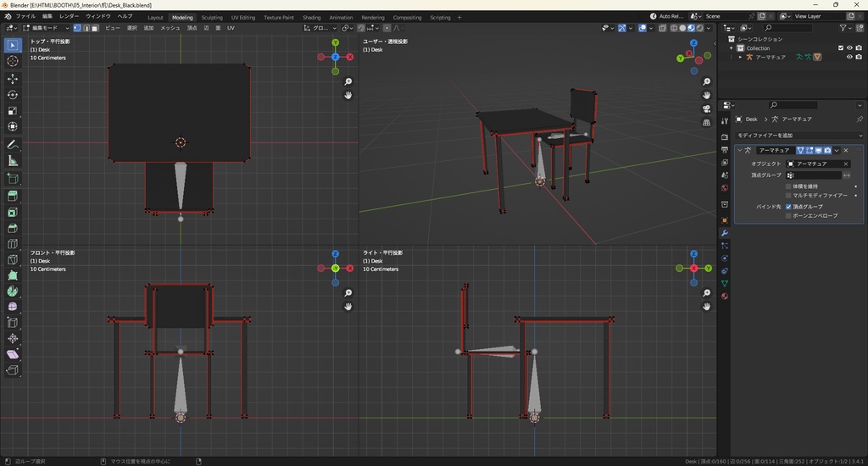Remove the アーマチュア modifier with its X button
The width and height of the screenshot is (868, 466).
[846, 150]
